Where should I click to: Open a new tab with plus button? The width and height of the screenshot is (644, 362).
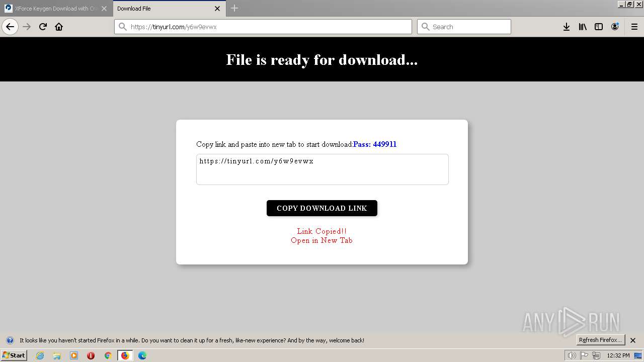pos(234,8)
